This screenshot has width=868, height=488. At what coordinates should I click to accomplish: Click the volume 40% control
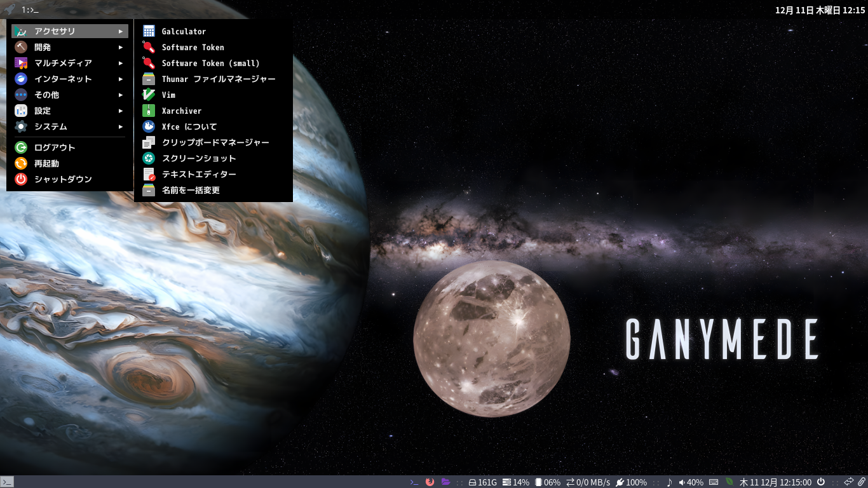[x=691, y=482]
